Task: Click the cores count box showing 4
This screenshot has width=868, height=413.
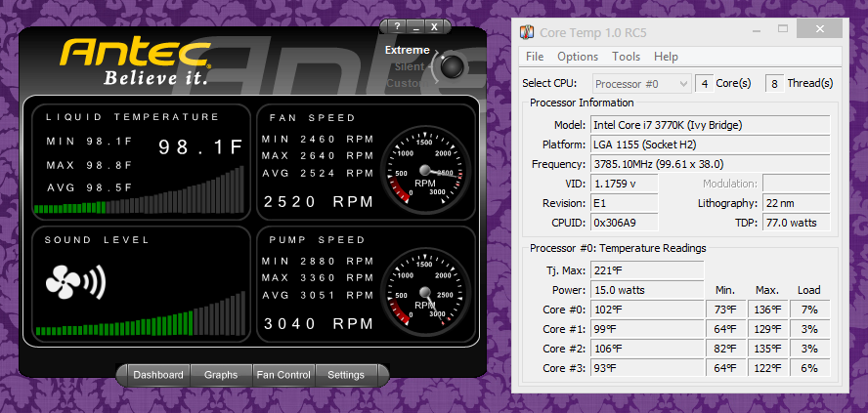Action: pyautogui.click(x=704, y=84)
